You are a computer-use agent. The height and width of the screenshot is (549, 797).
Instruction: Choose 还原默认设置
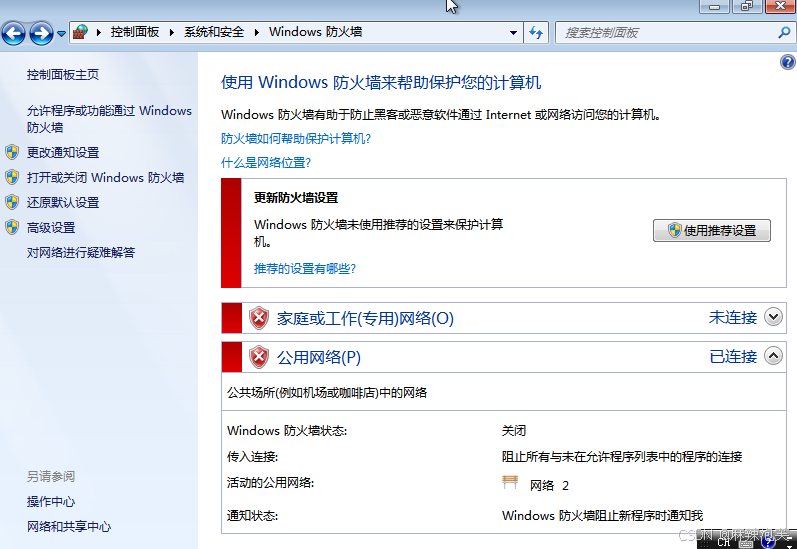pos(63,202)
